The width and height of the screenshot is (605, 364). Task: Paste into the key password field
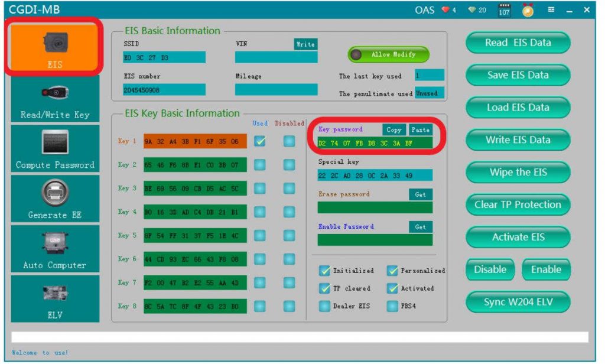[x=421, y=129]
